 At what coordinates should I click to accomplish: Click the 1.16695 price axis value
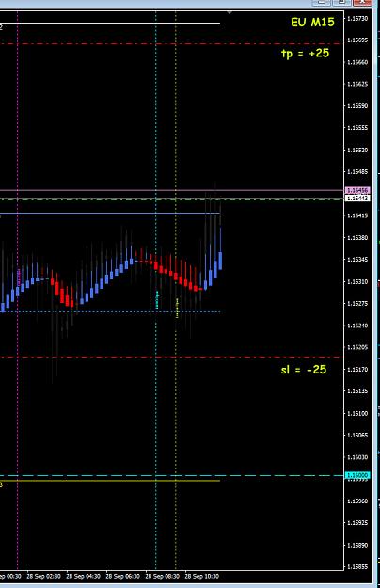click(x=357, y=40)
